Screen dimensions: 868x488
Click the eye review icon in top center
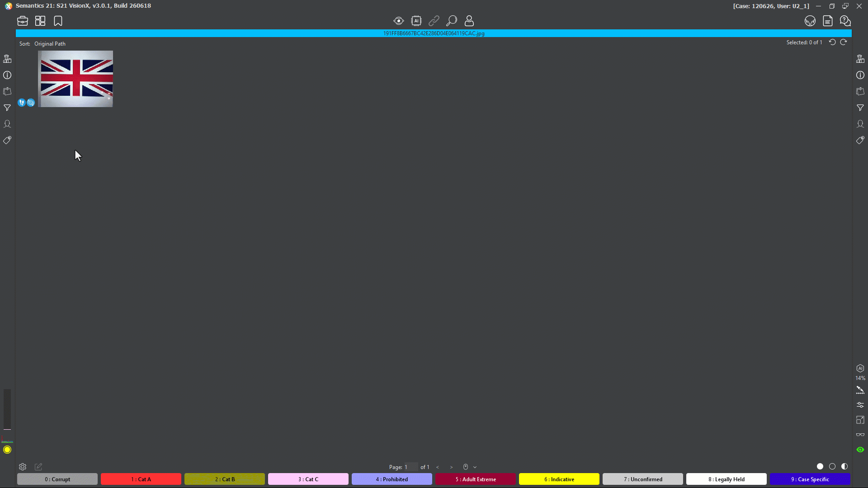(398, 21)
